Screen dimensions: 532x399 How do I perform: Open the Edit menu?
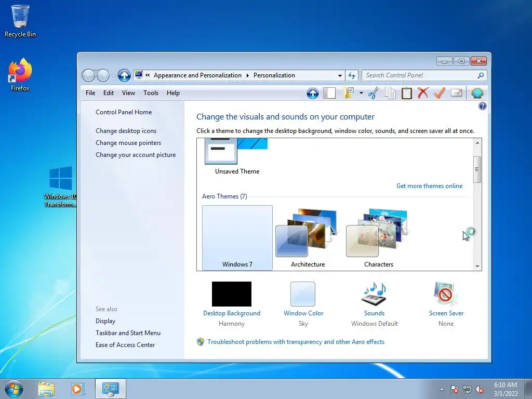click(x=109, y=93)
